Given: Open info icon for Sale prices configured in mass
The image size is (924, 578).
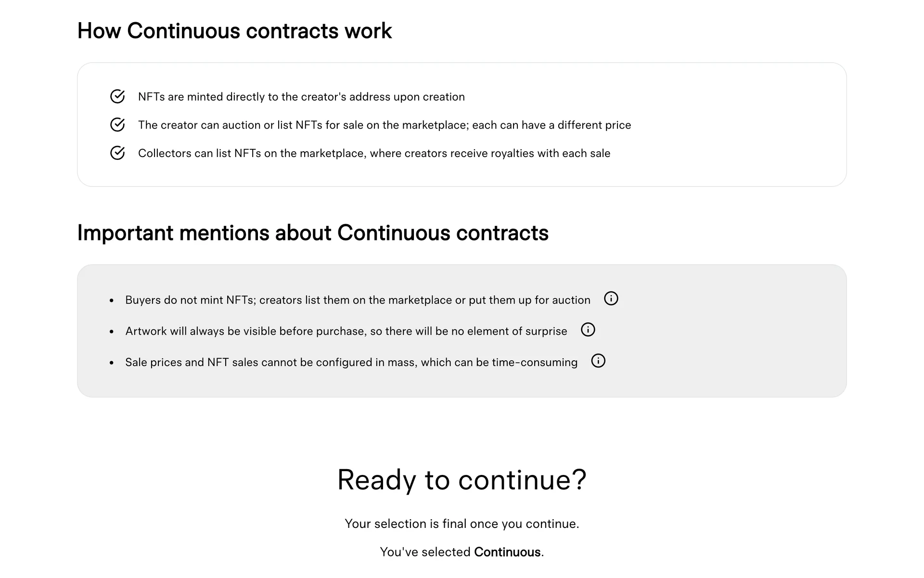Looking at the screenshot, I should [598, 361].
